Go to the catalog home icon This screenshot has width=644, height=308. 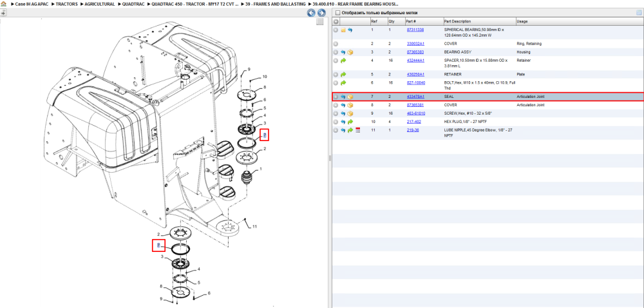3,4
